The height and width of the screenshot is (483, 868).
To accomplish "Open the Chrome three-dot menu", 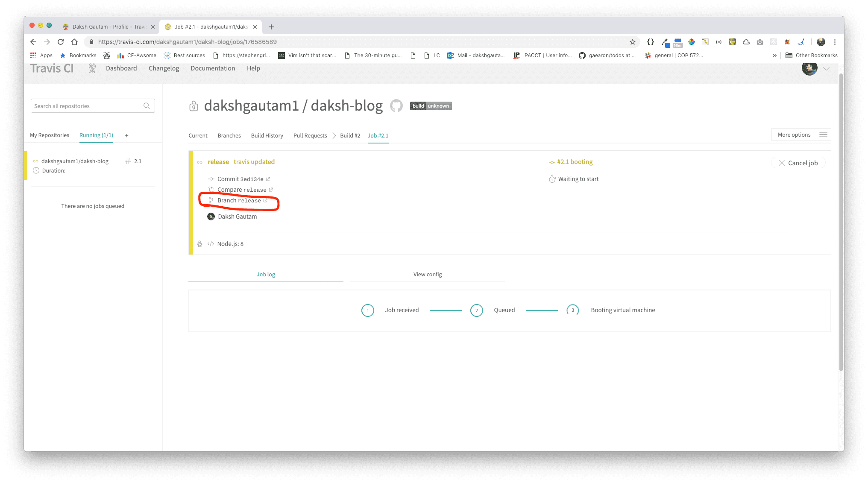I will click(835, 42).
